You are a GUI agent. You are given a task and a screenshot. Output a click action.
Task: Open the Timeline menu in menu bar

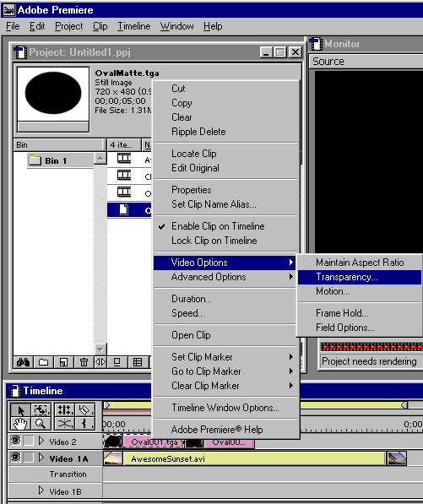[133, 26]
